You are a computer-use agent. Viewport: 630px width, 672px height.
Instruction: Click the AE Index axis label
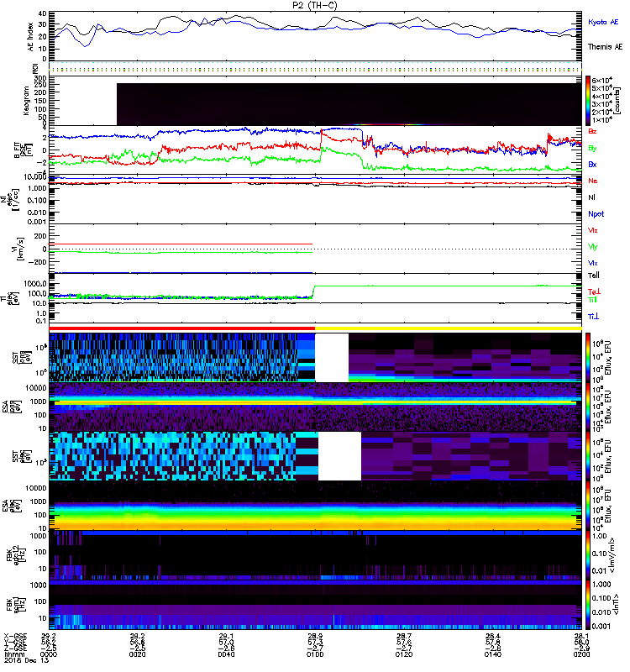(30, 37)
